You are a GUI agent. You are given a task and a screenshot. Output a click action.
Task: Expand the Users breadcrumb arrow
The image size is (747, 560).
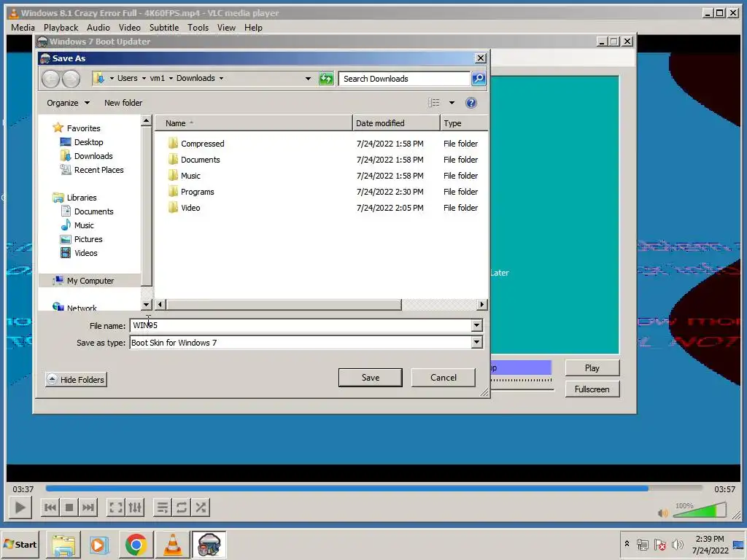[144, 79]
